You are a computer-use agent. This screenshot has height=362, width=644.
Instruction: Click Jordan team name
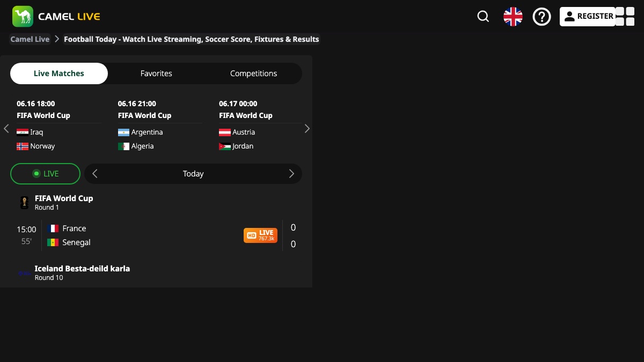point(243,146)
